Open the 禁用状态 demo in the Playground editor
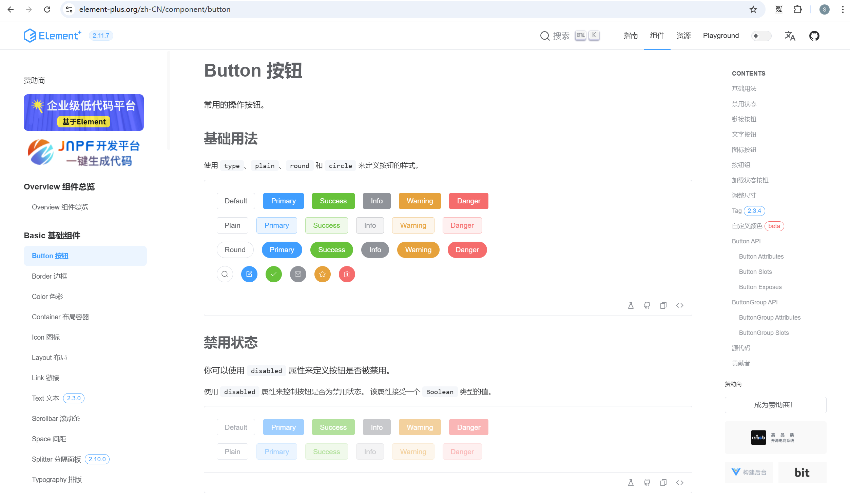This screenshot has height=504, width=850. (631, 482)
